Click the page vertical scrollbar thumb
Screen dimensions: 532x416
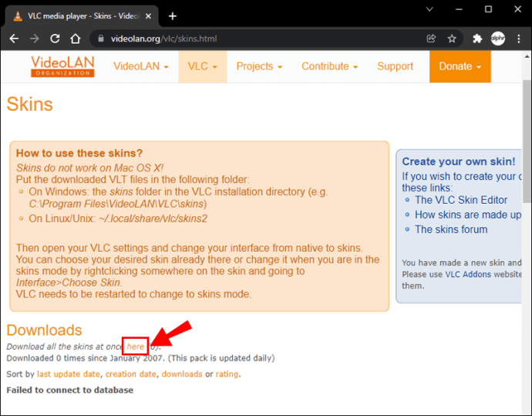click(527, 141)
